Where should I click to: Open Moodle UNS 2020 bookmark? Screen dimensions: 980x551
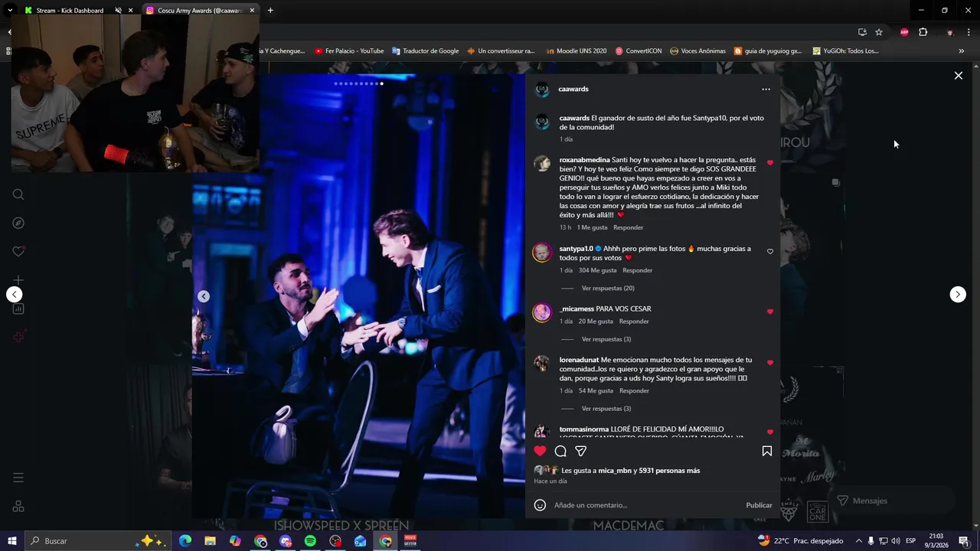(576, 51)
